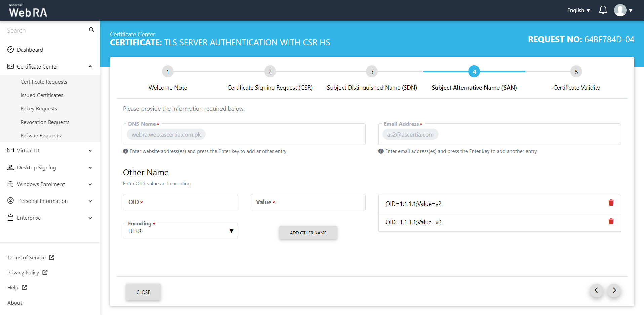Open Certificate Requests

coord(44,82)
